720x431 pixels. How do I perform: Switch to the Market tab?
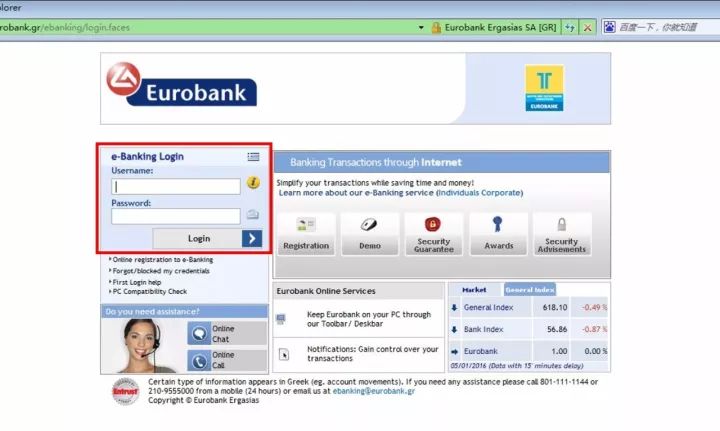click(474, 290)
